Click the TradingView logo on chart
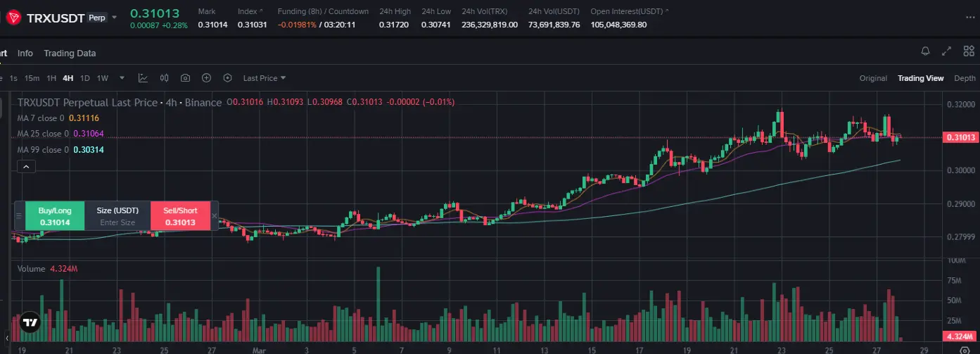 30,323
